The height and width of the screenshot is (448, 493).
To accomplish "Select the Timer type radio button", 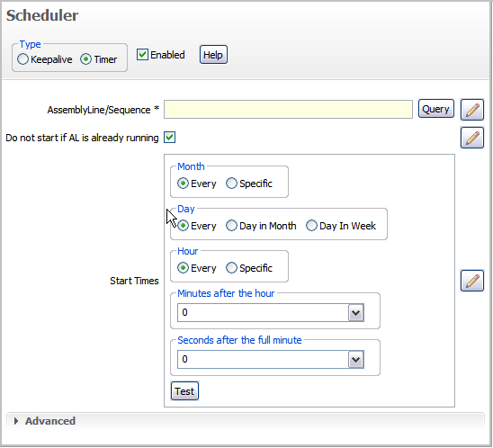I will click(x=85, y=59).
